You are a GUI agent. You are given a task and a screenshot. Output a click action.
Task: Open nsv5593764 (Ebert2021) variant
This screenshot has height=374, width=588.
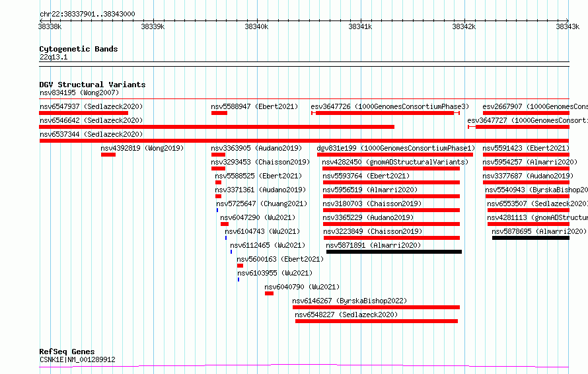click(366, 176)
